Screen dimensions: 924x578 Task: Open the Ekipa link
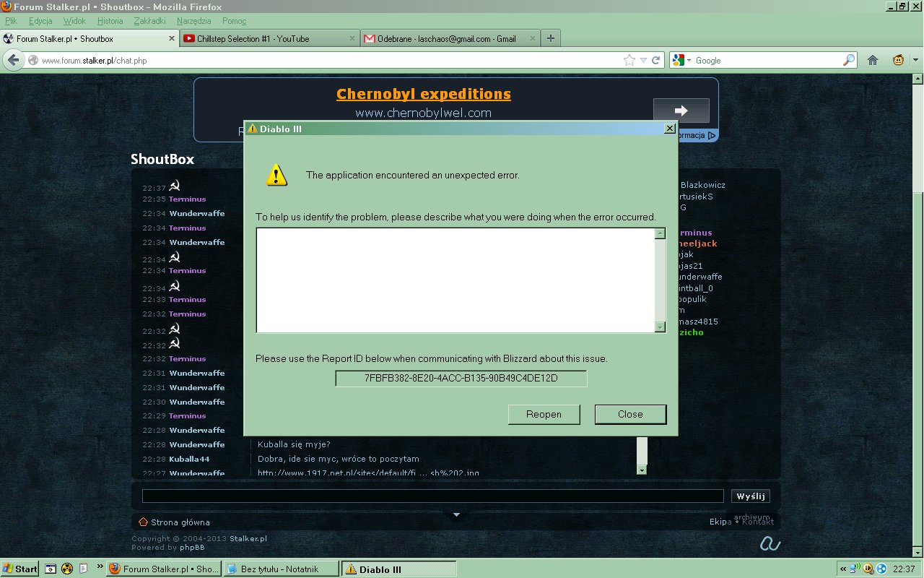(720, 522)
